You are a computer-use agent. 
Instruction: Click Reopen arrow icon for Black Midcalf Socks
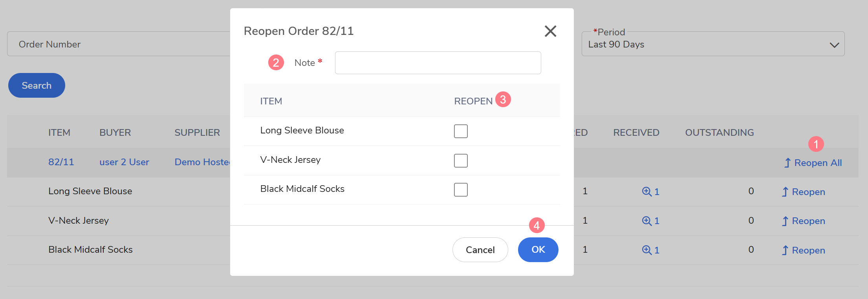pos(785,250)
